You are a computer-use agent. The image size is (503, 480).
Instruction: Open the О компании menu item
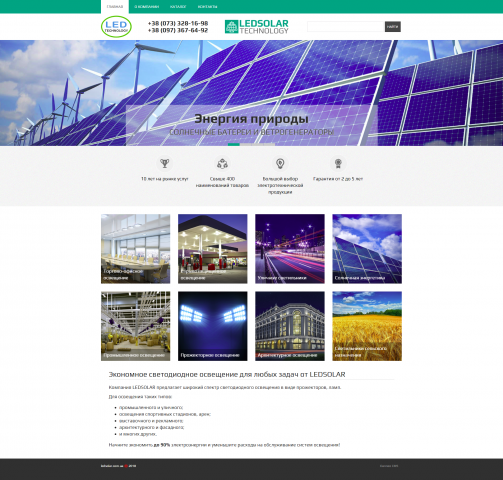pos(146,7)
